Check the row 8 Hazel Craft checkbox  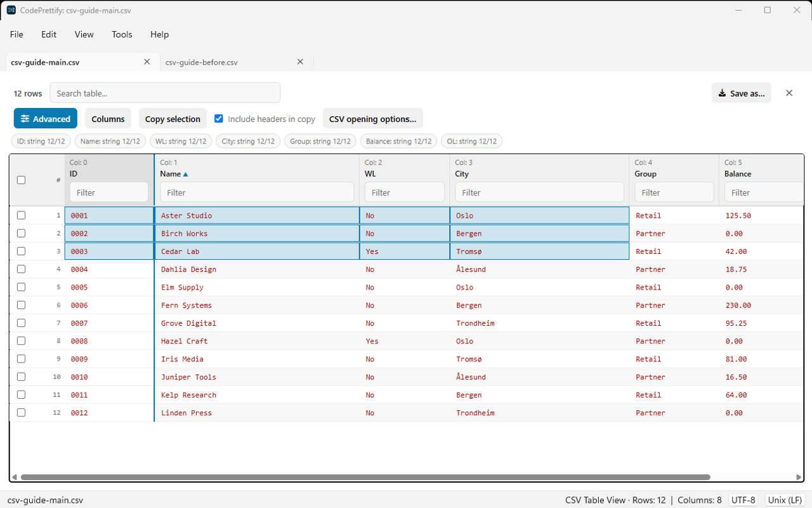tap(21, 341)
